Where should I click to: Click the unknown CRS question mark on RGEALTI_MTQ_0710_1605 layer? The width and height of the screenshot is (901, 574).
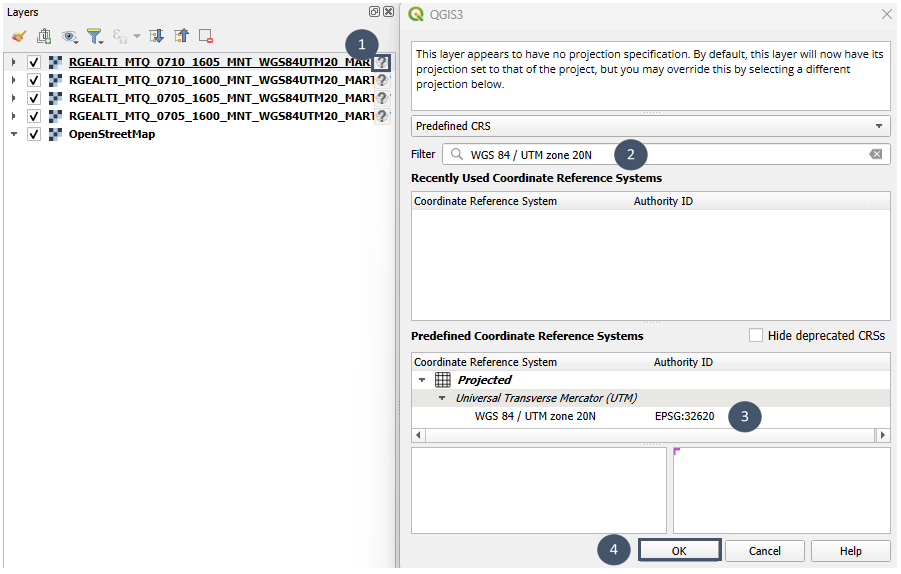point(381,62)
